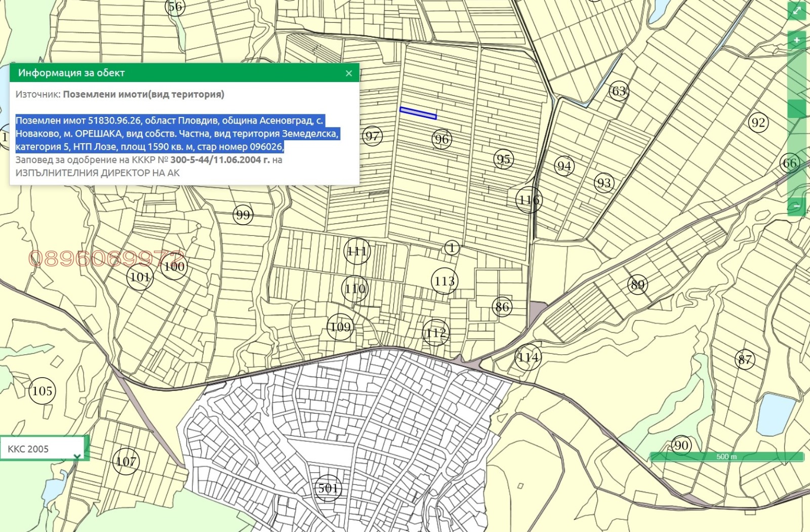Click the circled 105 area label

coord(42,391)
